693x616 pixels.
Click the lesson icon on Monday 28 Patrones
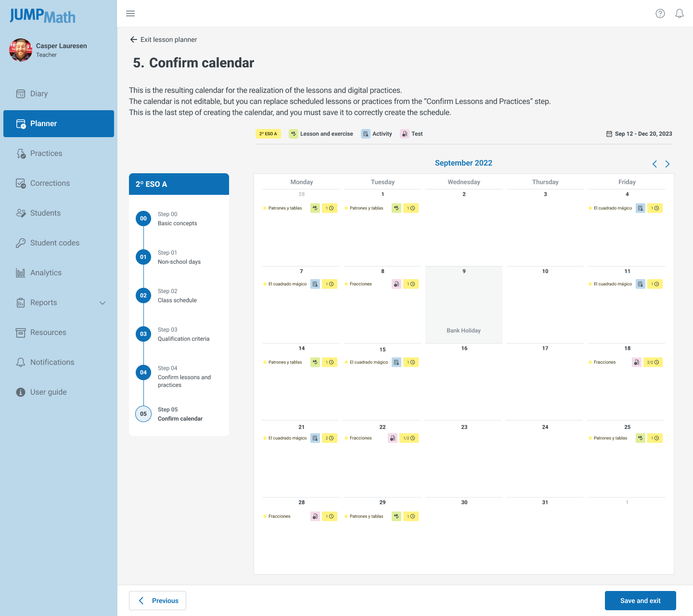[x=315, y=208]
